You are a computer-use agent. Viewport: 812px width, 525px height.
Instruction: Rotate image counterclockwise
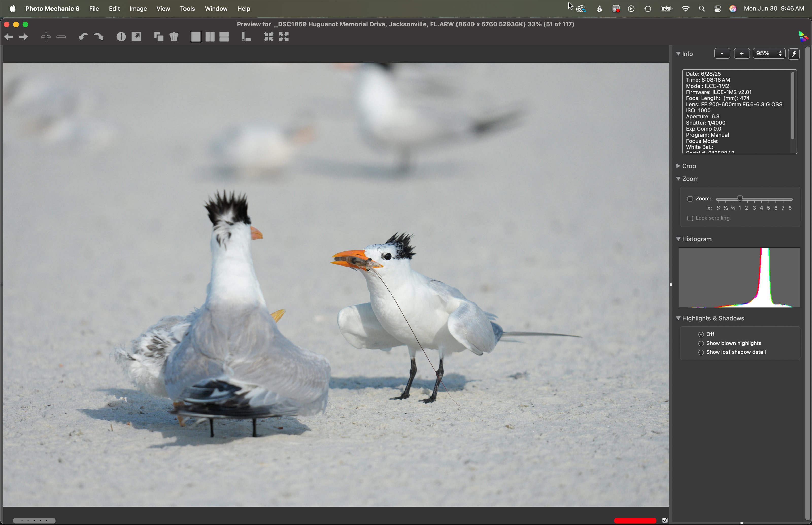coord(83,37)
